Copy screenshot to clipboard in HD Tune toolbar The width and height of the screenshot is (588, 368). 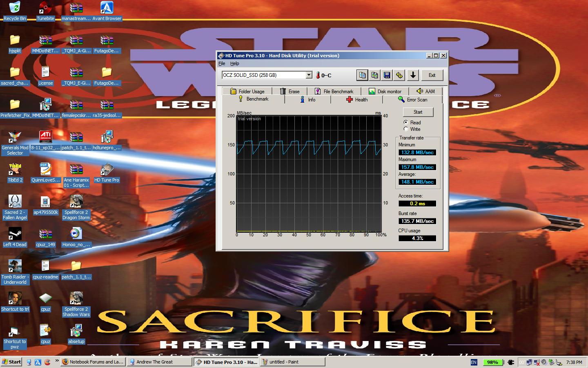374,75
